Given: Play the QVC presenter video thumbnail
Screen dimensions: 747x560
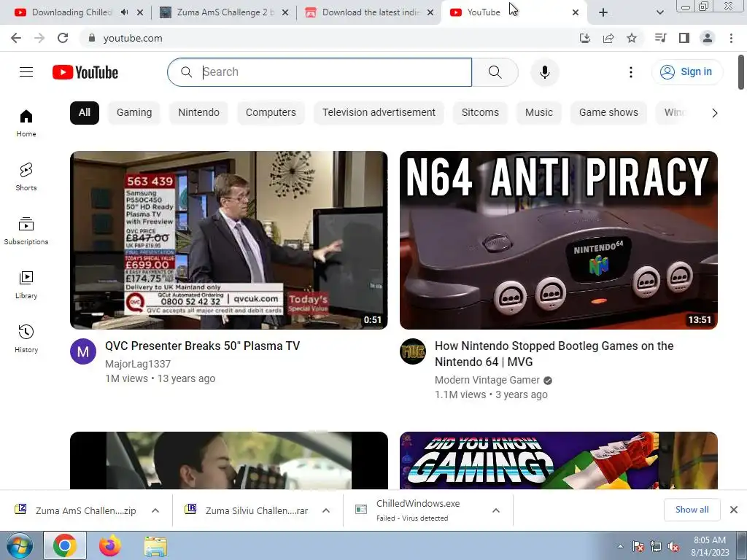Looking at the screenshot, I should pyautogui.click(x=228, y=240).
